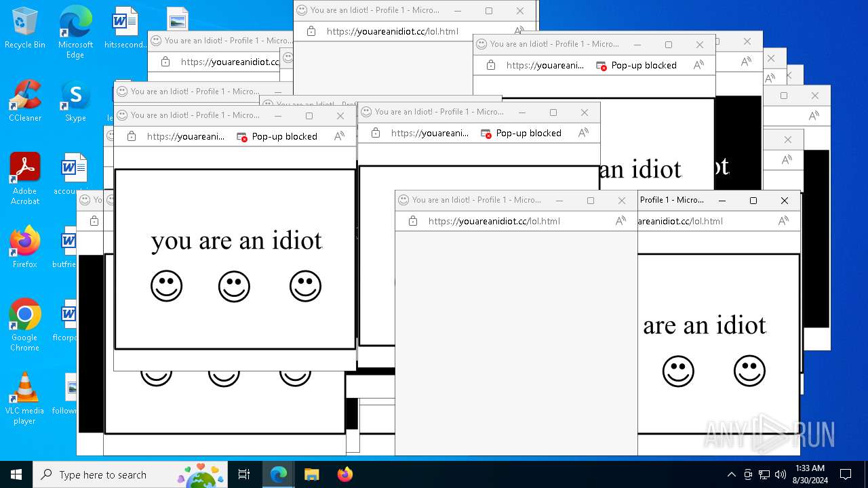Focus URL in the partly off-screen topmost window
The image size is (868, 488).
[x=392, y=31]
